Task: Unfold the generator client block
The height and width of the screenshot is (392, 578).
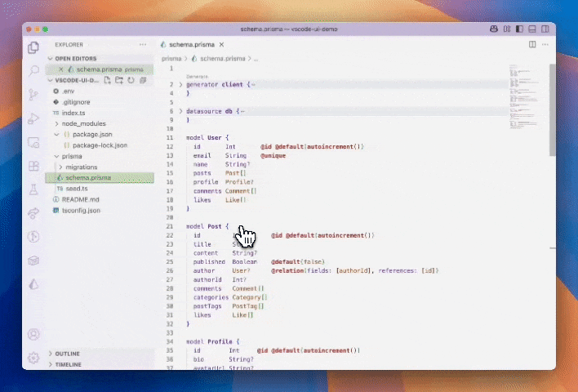Action: 180,84
